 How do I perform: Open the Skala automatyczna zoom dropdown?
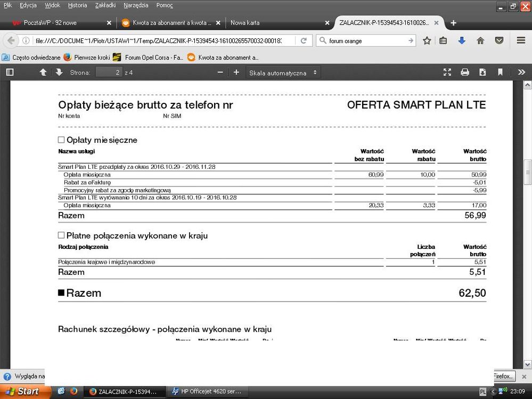[283, 72]
